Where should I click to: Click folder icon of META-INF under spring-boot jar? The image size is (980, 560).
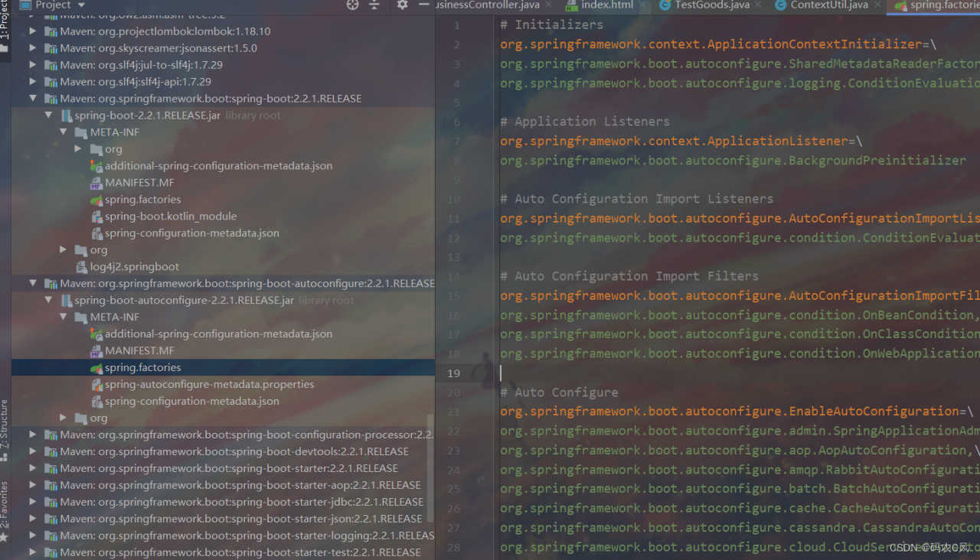point(81,132)
